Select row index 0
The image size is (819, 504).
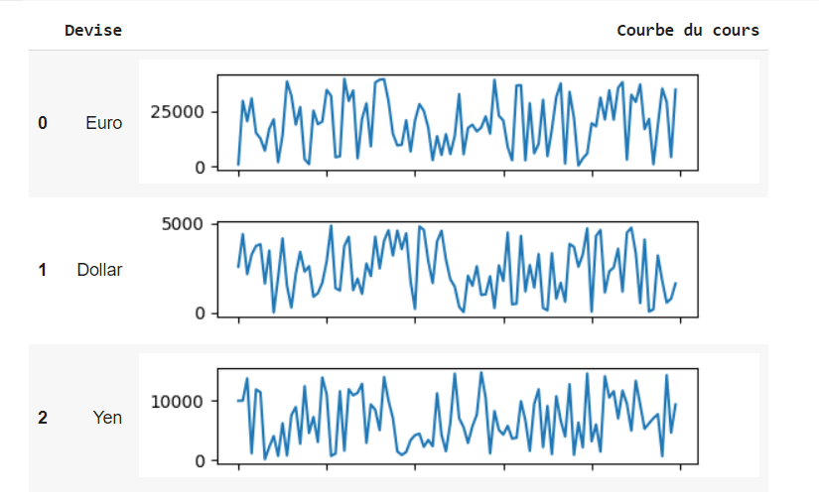point(43,123)
